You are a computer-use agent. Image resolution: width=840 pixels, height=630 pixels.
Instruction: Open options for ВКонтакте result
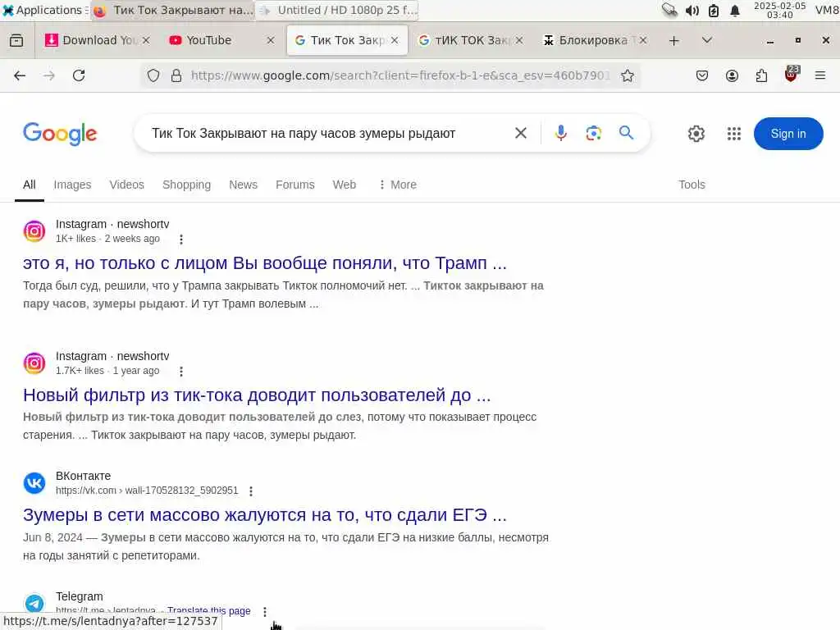251,491
